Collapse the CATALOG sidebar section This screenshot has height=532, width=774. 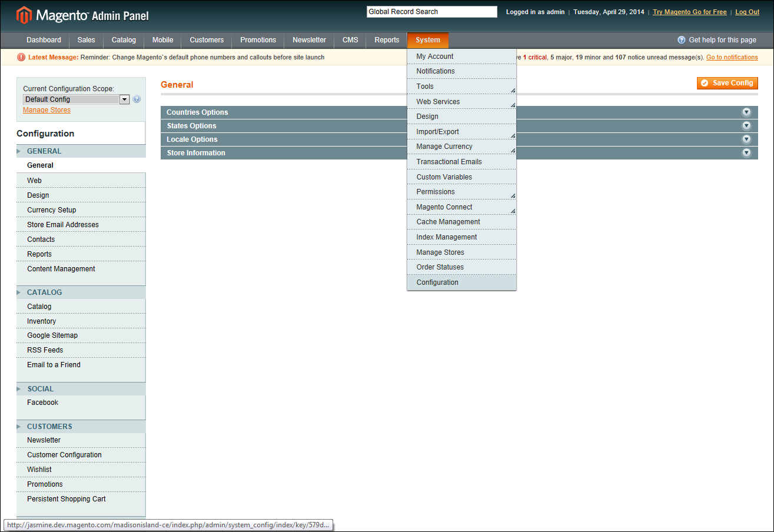(x=81, y=292)
